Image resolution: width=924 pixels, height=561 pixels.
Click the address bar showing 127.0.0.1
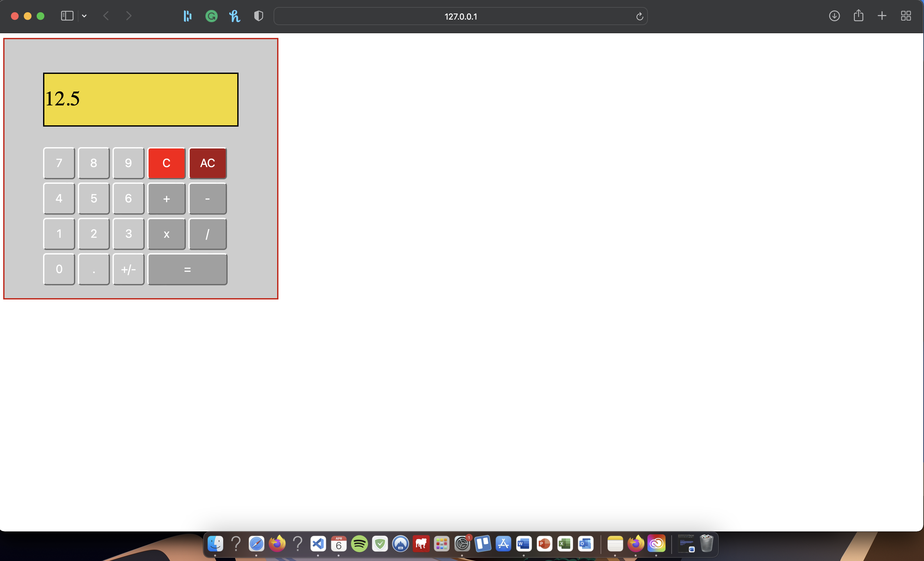(460, 16)
